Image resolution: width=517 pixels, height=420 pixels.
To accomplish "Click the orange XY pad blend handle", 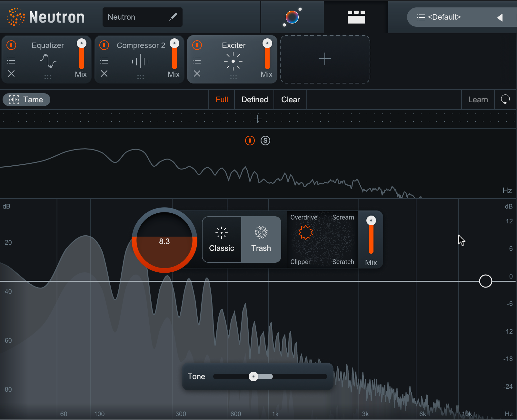I will coord(306,232).
